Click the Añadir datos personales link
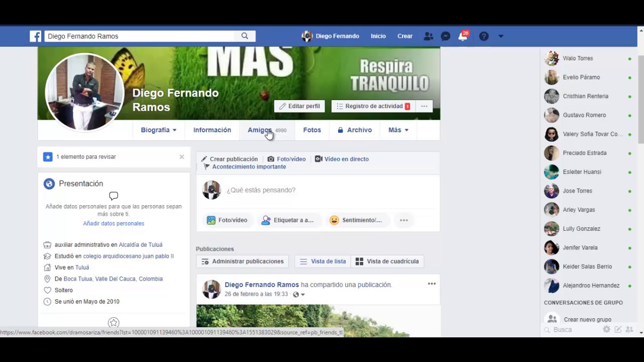 [114, 223]
